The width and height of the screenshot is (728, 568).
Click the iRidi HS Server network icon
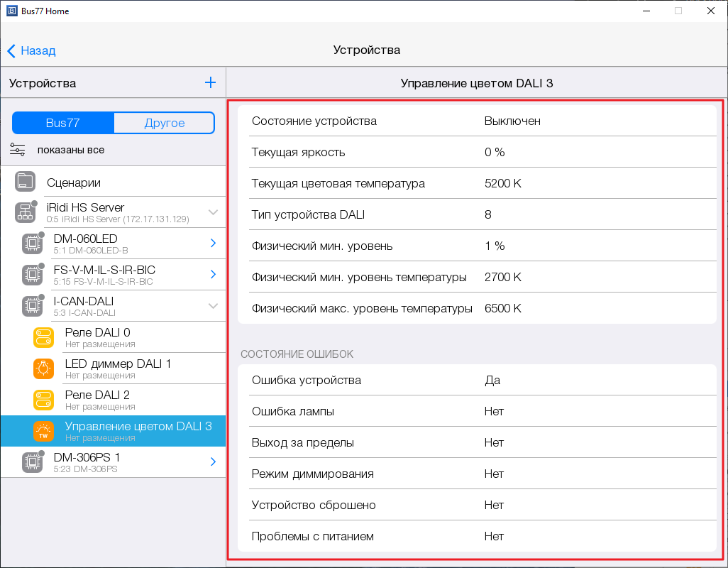[25, 212]
